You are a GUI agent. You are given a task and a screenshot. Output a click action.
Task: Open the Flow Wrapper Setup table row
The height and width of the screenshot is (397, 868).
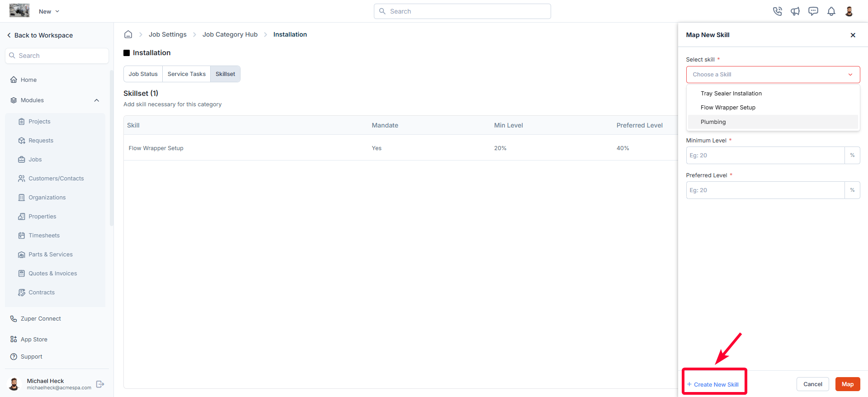401,148
